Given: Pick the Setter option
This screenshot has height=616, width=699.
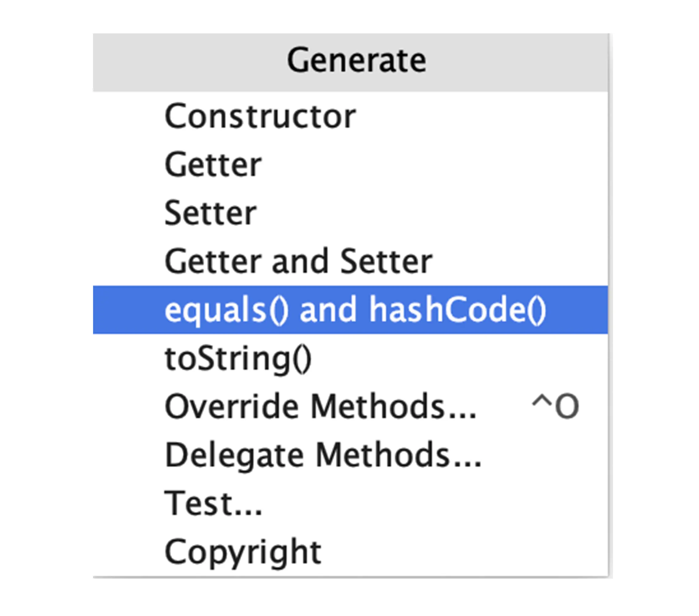Looking at the screenshot, I should (350, 213).
